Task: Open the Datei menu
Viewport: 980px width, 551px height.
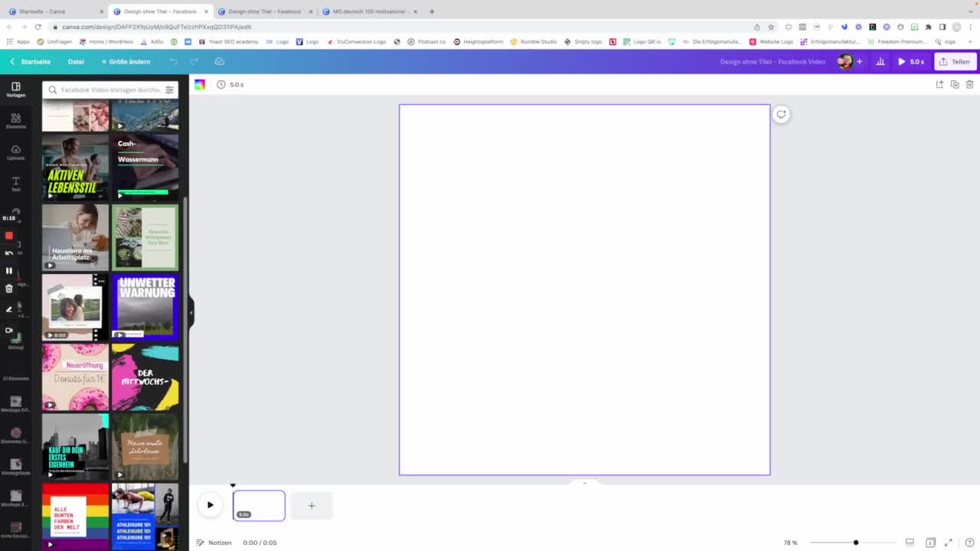Action: [76, 61]
